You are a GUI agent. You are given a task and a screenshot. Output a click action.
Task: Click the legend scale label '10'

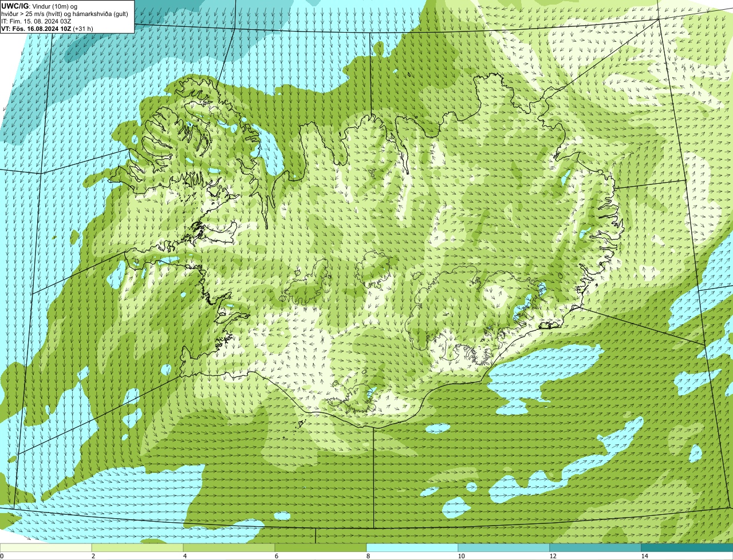[x=461, y=556]
